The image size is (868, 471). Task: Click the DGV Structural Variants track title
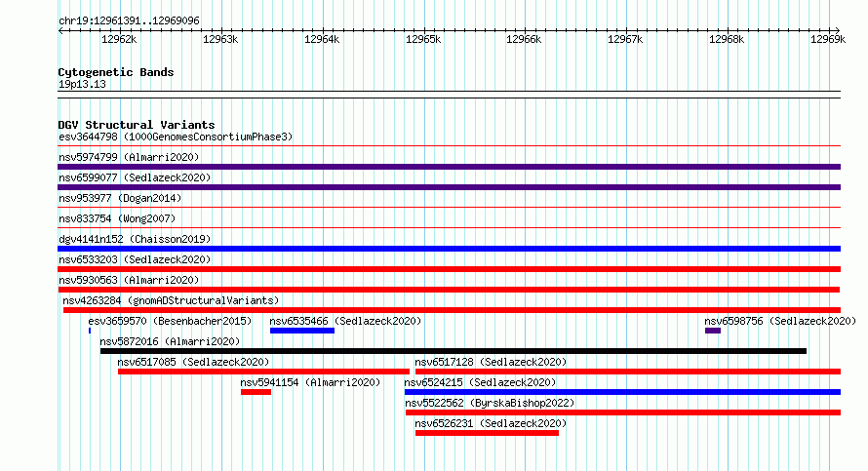point(137,125)
